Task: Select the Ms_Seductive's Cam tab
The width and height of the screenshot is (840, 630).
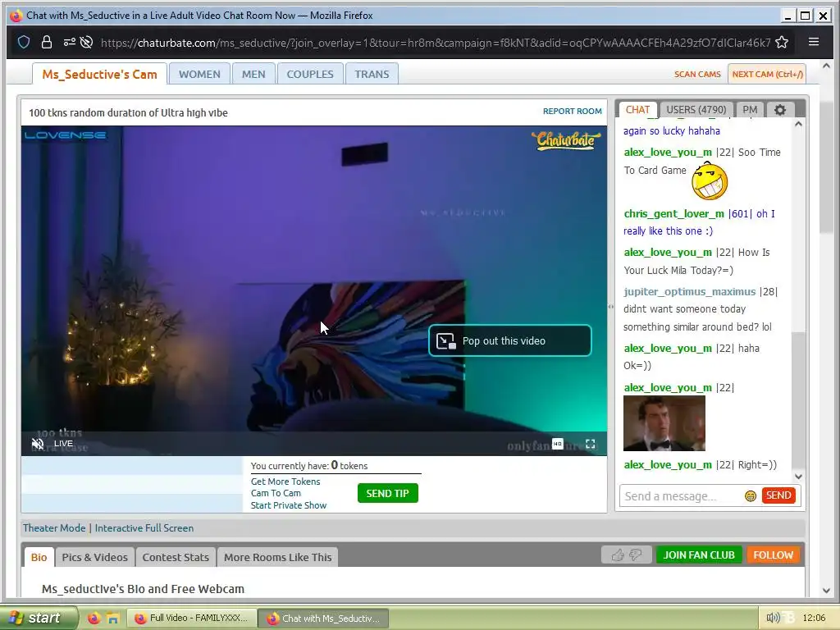Action: click(x=99, y=74)
